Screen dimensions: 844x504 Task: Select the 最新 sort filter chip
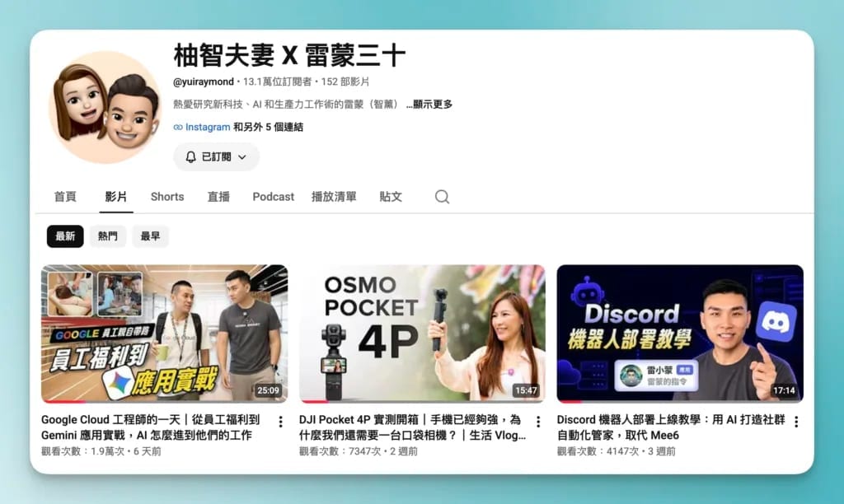click(65, 236)
